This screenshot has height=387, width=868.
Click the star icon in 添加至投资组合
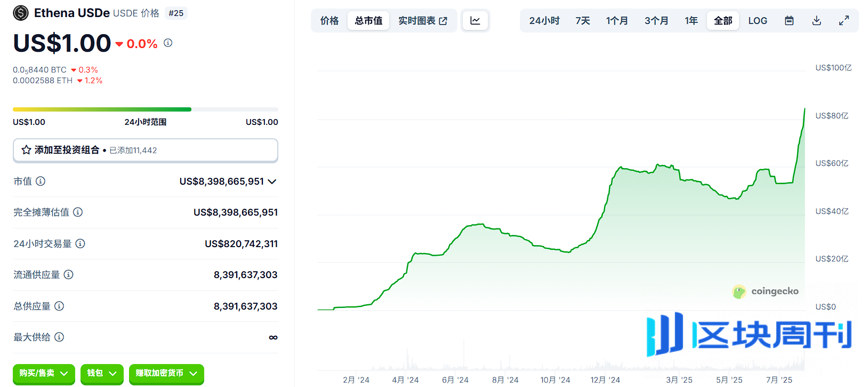pos(26,150)
